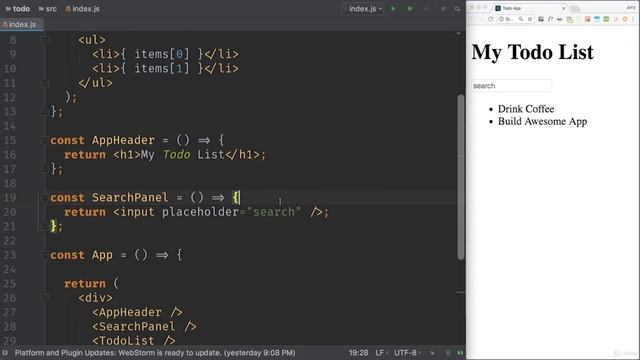Run the index.js configuration with the green play button
This screenshot has width=640, height=360.
(393, 9)
